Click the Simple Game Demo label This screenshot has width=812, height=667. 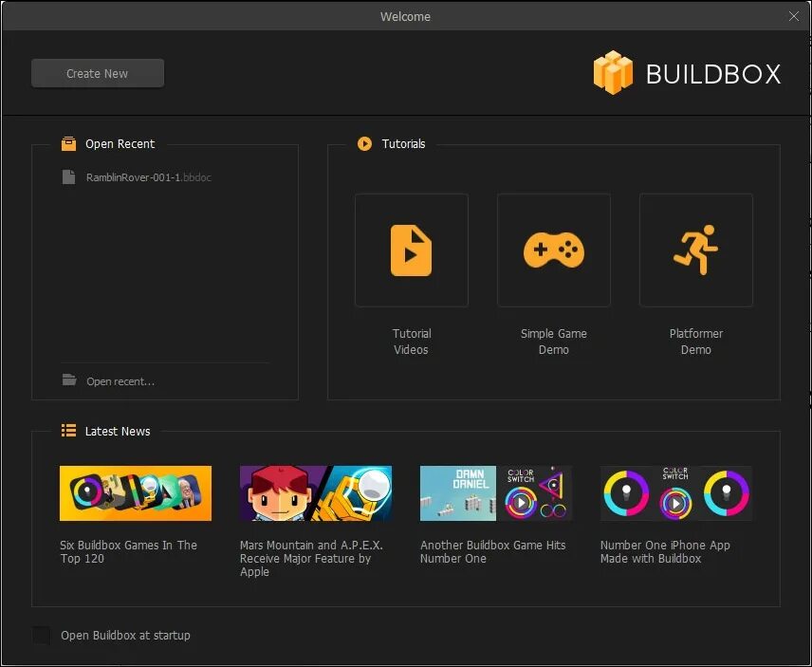554,342
